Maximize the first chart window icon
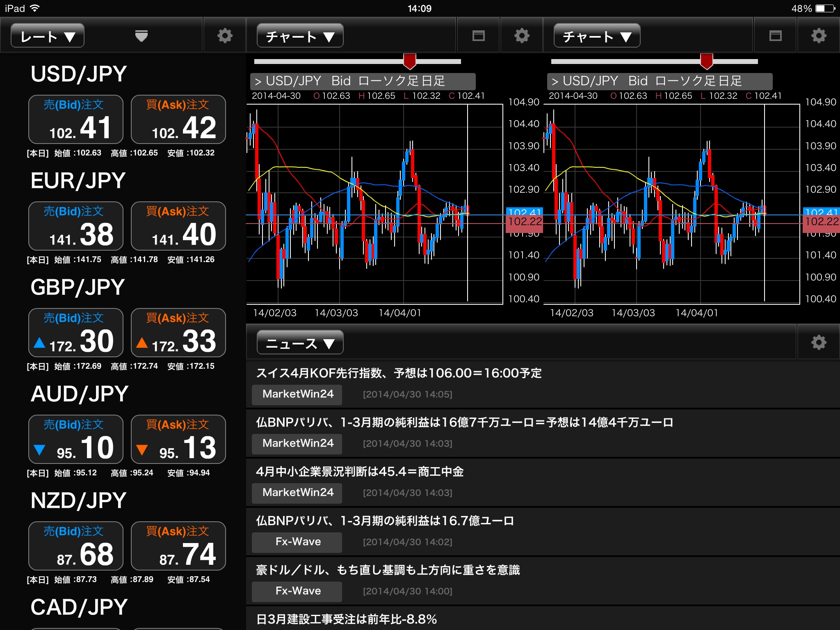 coord(478,36)
